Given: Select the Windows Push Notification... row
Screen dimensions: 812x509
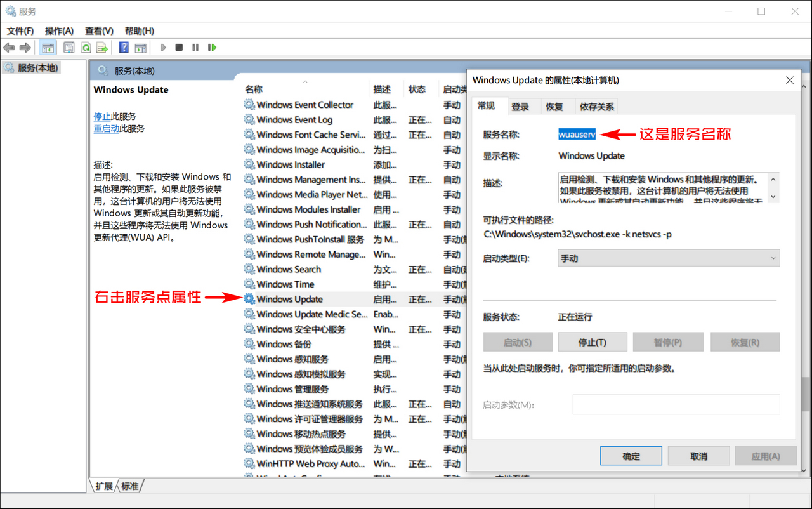Looking at the screenshot, I should pos(355,225).
